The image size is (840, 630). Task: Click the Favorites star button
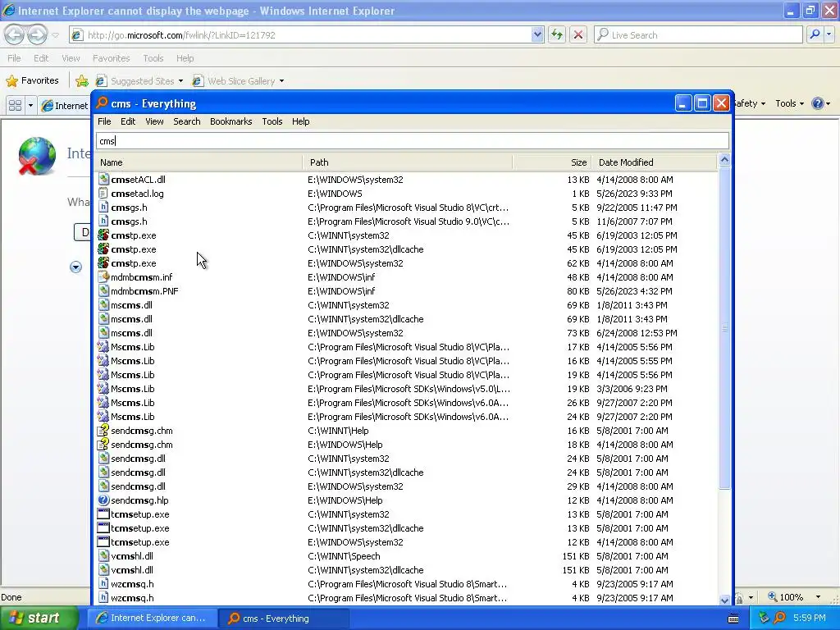[33, 81]
